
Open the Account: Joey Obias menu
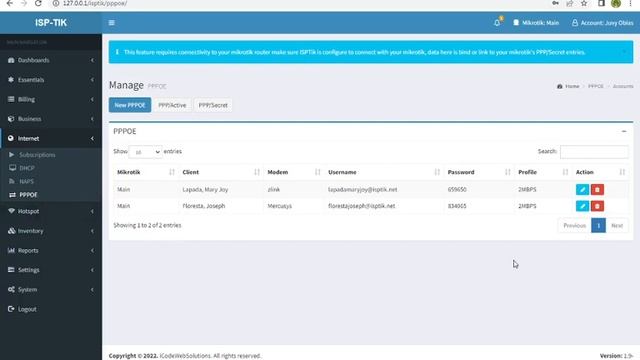pos(602,23)
